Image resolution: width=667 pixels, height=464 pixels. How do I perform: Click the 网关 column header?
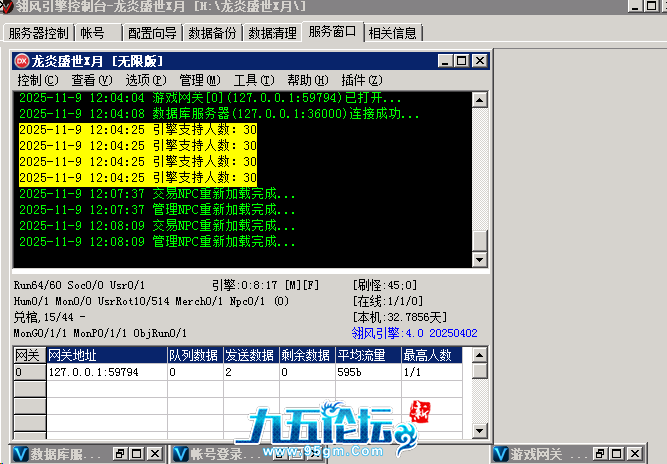click(x=29, y=355)
